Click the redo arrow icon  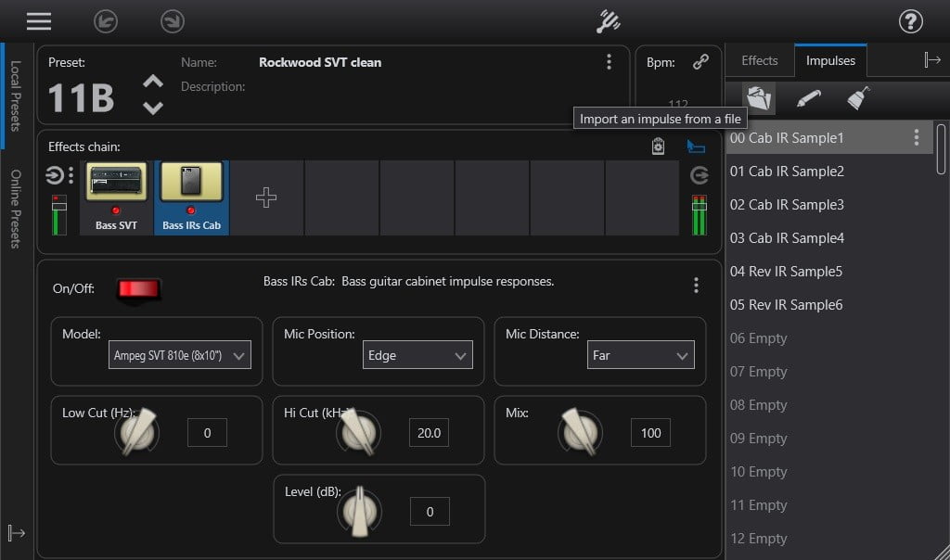172,21
